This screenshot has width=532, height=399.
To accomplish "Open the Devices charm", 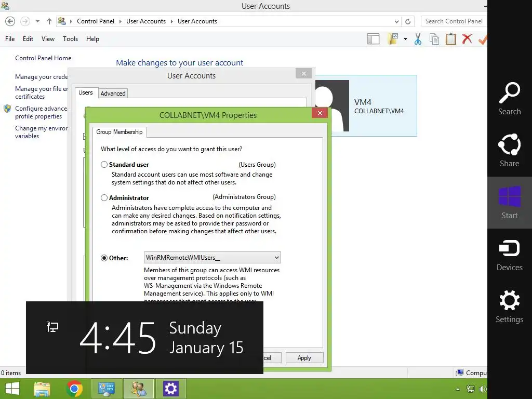I will click(x=509, y=255).
